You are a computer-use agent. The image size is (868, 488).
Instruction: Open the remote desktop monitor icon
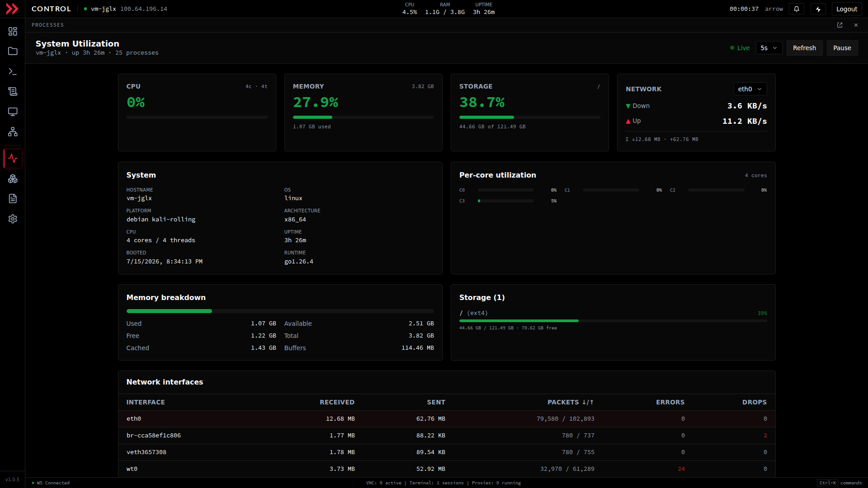tap(13, 112)
